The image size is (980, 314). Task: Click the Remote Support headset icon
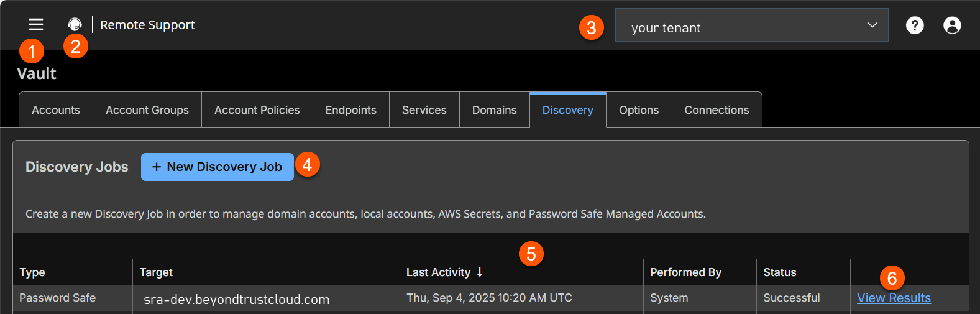tap(75, 24)
